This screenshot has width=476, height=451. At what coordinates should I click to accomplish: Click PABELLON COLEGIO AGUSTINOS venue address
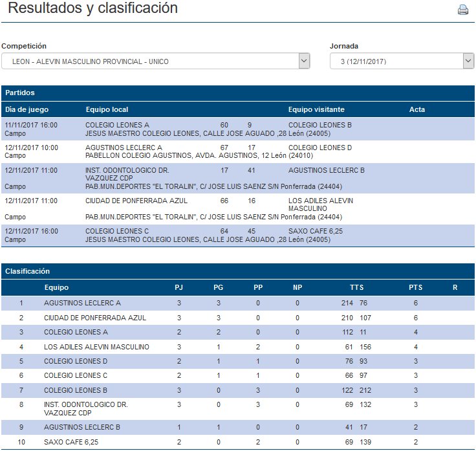199,155
